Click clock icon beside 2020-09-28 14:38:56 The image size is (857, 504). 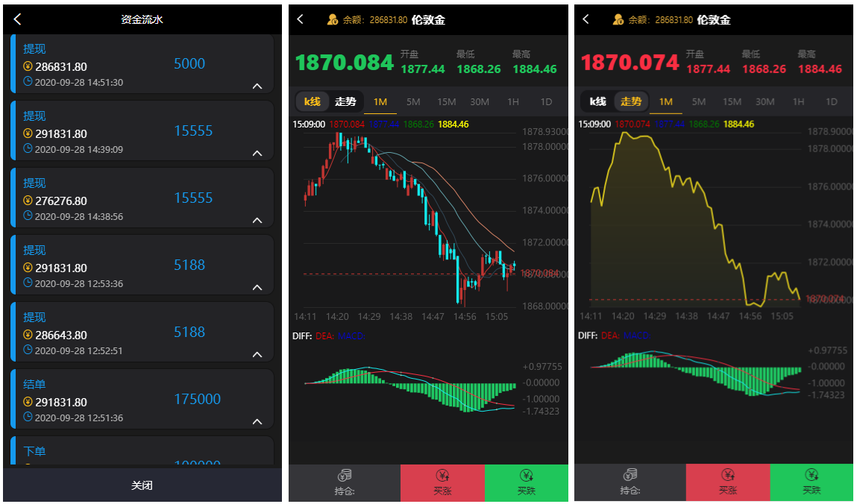point(28,215)
